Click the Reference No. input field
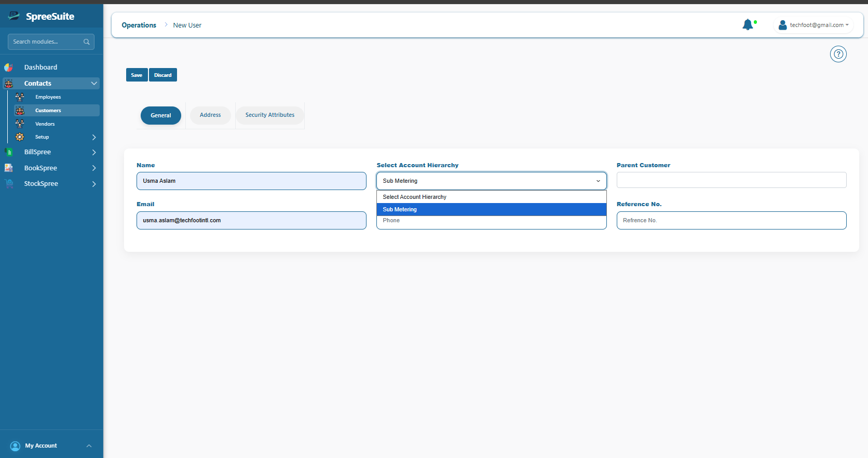The image size is (868, 458). tap(731, 220)
